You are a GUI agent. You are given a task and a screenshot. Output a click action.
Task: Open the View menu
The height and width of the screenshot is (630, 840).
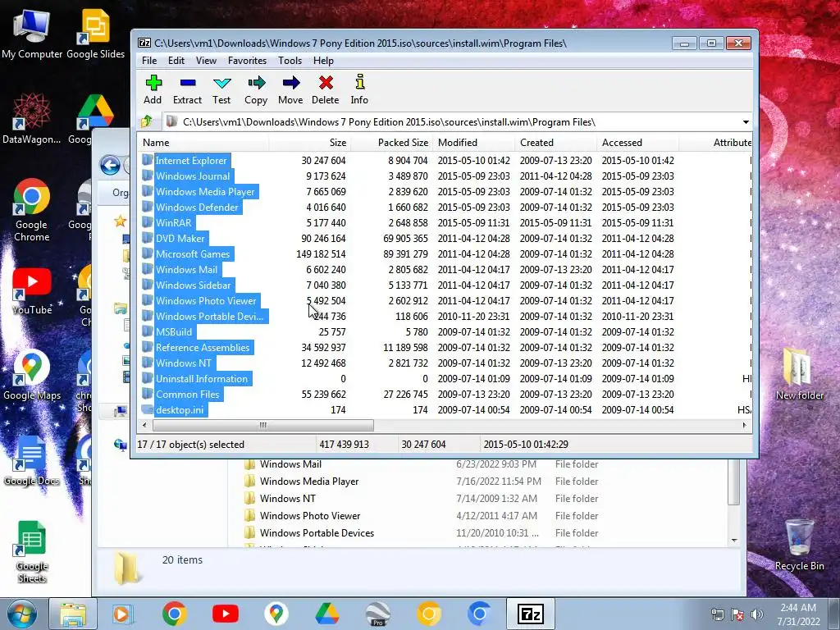pyautogui.click(x=206, y=61)
